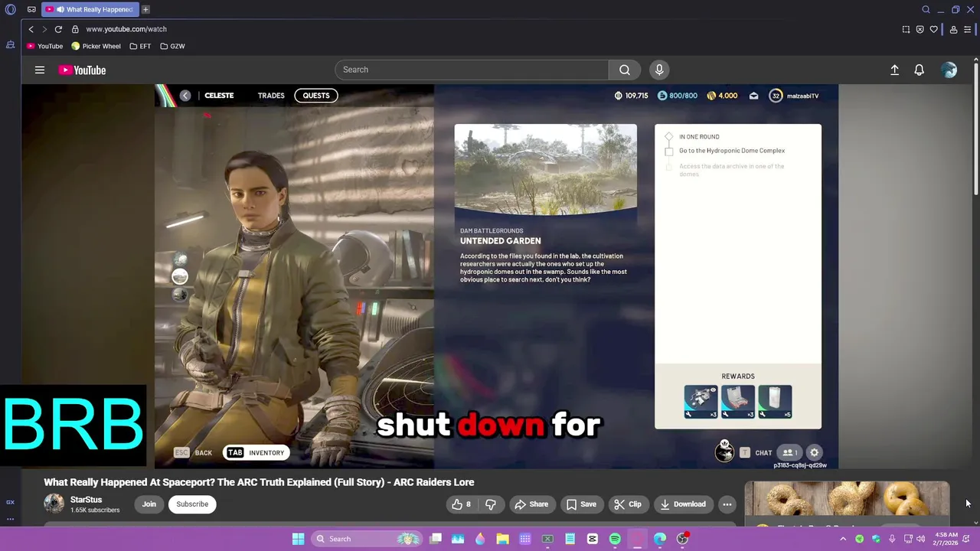Submit search with magnifier button
980x551 pixels.
625,70
